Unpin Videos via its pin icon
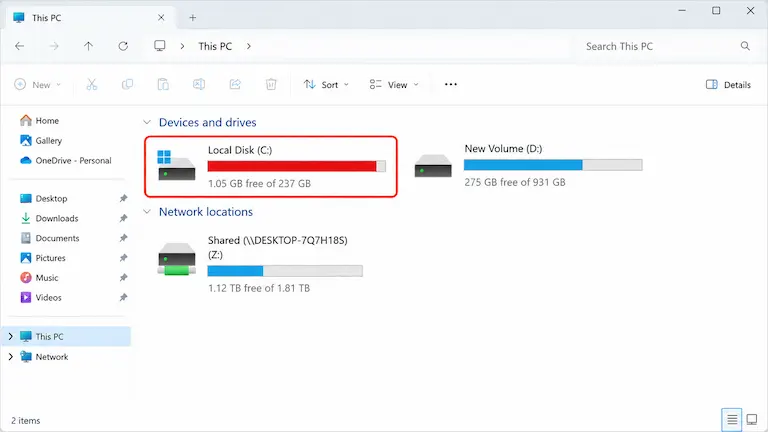 123,297
